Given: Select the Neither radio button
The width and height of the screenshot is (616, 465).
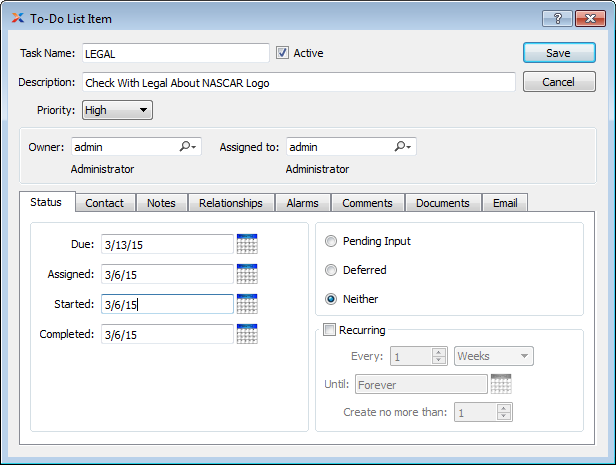Looking at the screenshot, I should coord(331,299).
